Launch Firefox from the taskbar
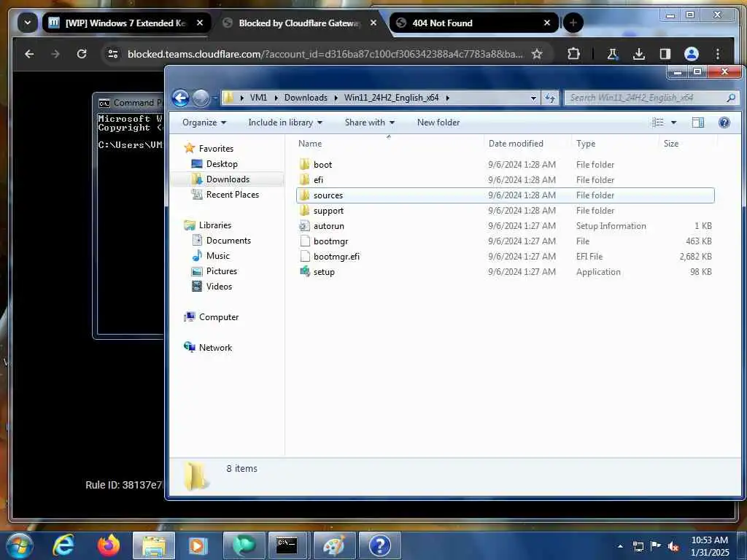The height and width of the screenshot is (560, 747). coord(109,545)
